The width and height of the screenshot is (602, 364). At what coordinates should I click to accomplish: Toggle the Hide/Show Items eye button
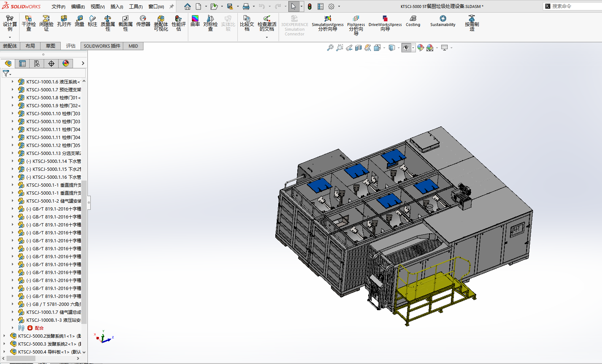[x=406, y=48]
